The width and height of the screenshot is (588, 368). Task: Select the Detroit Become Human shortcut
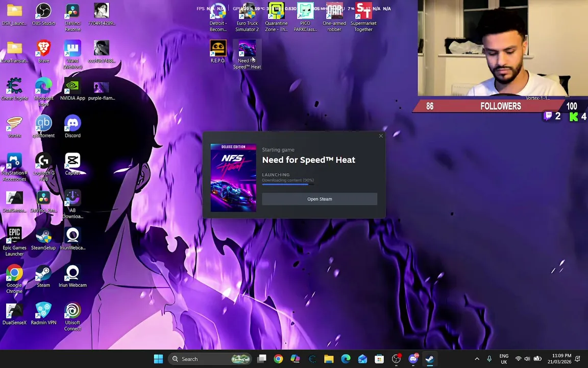pos(218,17)
